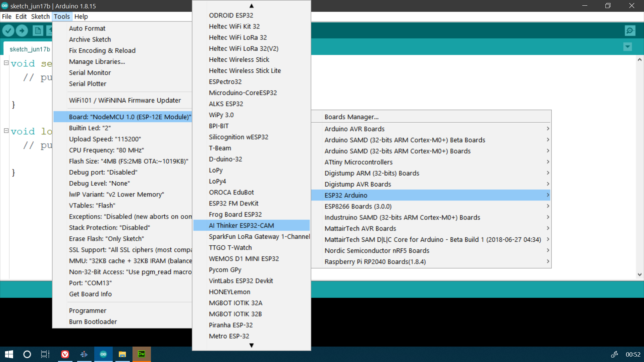Click the taskbar clock showing 00:52
The image size is (644, 362).
click(x=633, y=354)
